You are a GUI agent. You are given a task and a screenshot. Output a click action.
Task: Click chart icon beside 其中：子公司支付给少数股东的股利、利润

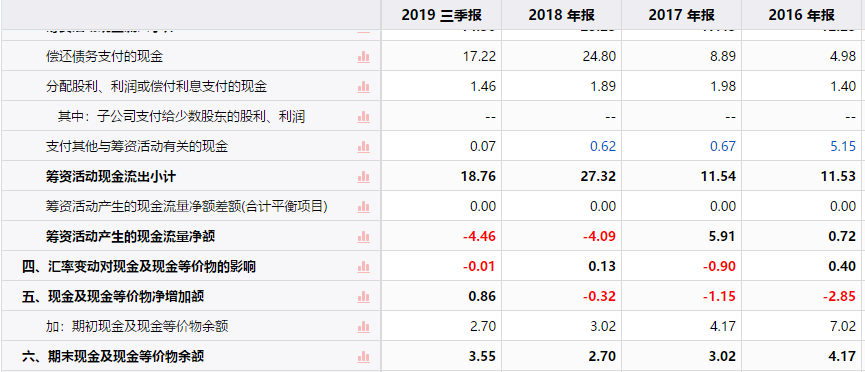(x=363, y=116)
